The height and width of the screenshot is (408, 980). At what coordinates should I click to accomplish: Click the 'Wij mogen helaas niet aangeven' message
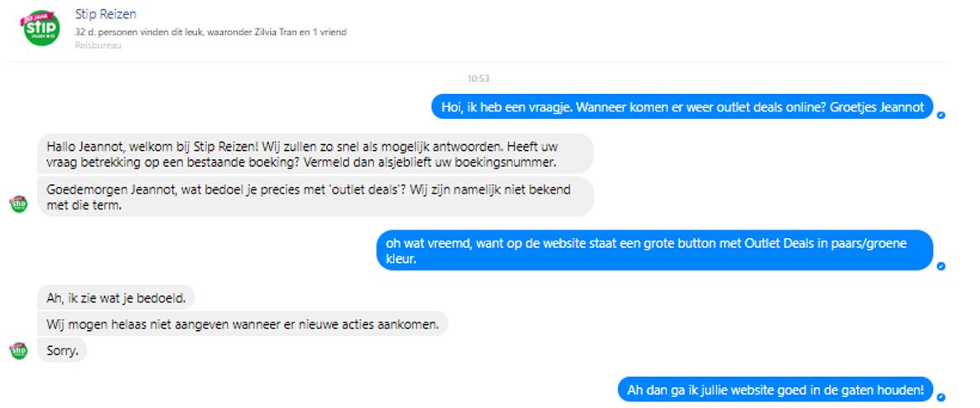pyautogui.click(x=242, y=323)
